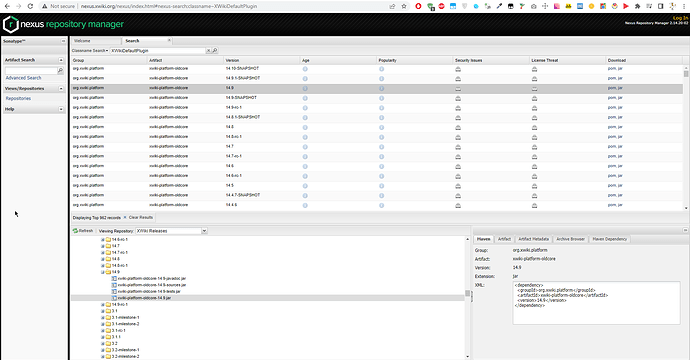Open the Artifact detail tab
Viewport: 690px width, 360px height.
[504, 239]
